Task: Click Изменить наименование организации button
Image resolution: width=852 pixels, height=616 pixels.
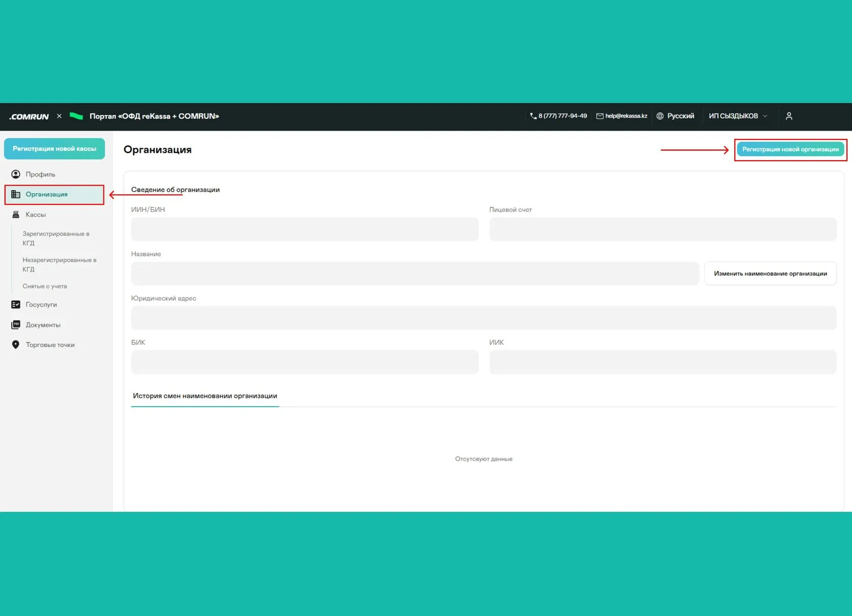Action: point(770,274)
